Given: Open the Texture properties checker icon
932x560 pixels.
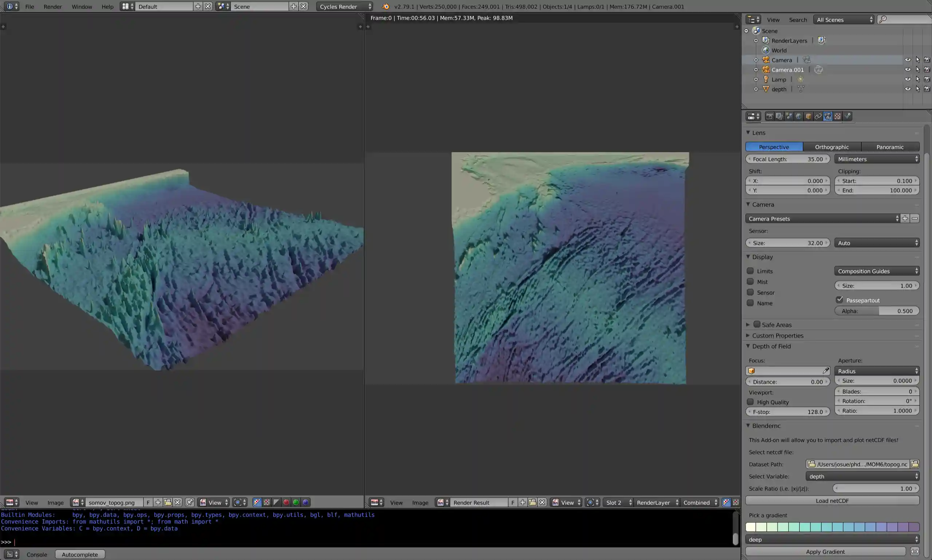Looking at the screenshot, I should (837, 116).
